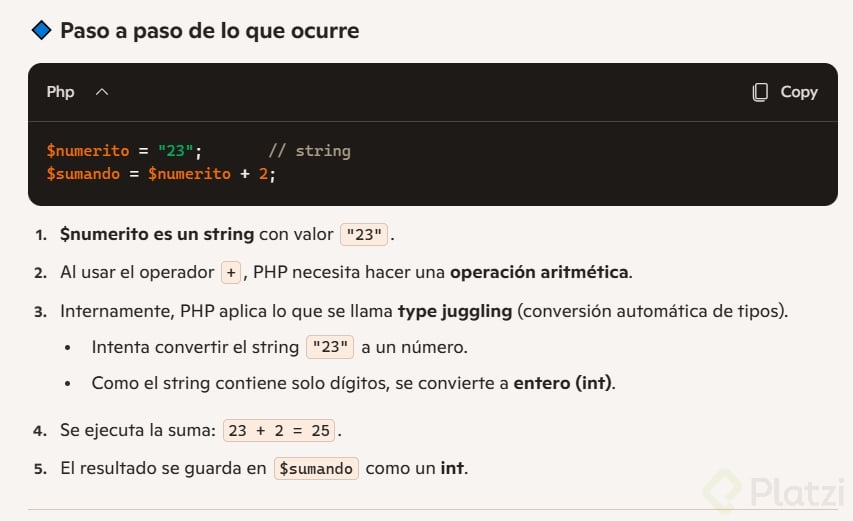
Task: Click the '// string' comment in the code
Action: [x=309, y=151]
